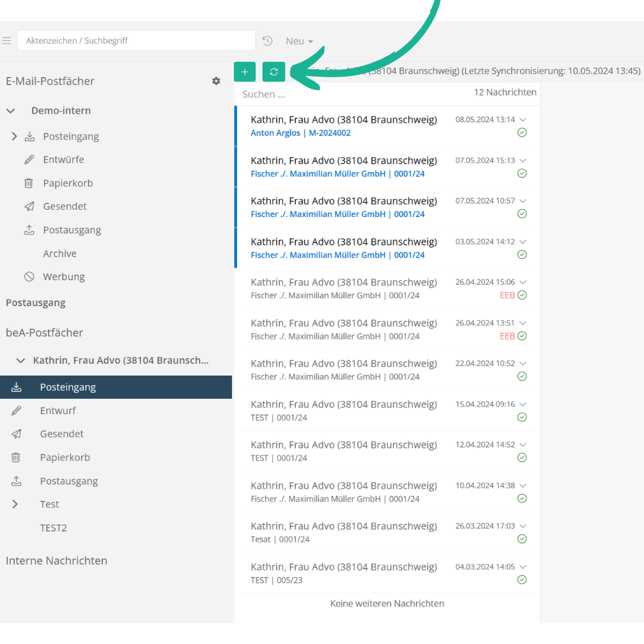Viewport: 644px width, 644px height.
Task: Open Papierkorb under Demo-intern
Action: tap(68, 183)
